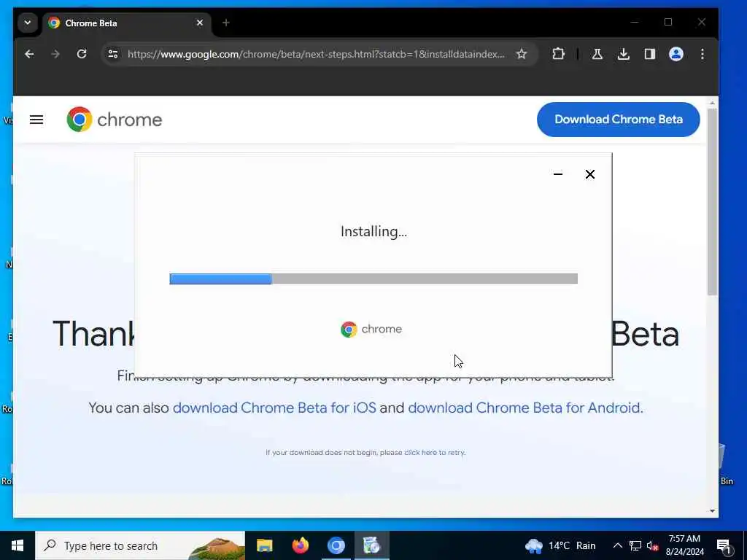747x560 pixels.
Task: Go back with the browser back arrow
Action: [x=29, y=54]
